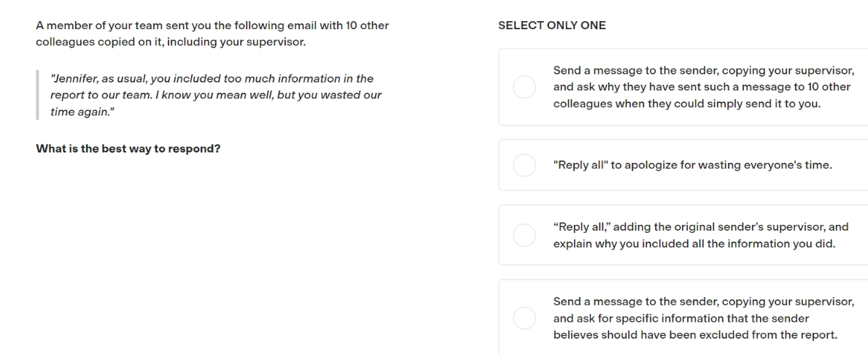Click 'report to our team. I know you mean well' line
This screenshot has width=868, height=354.
tap(216, 96)
